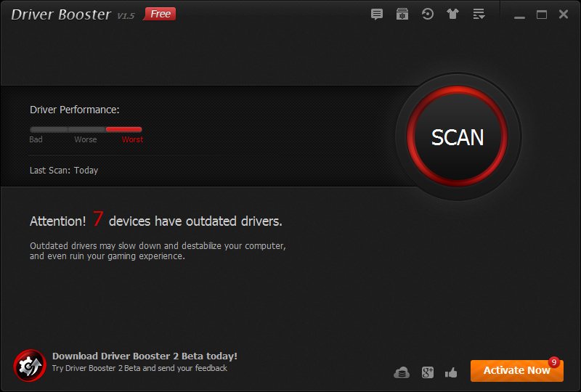Click the red 7 outdated count
The image size is (581, 392).
coord(98,219)
